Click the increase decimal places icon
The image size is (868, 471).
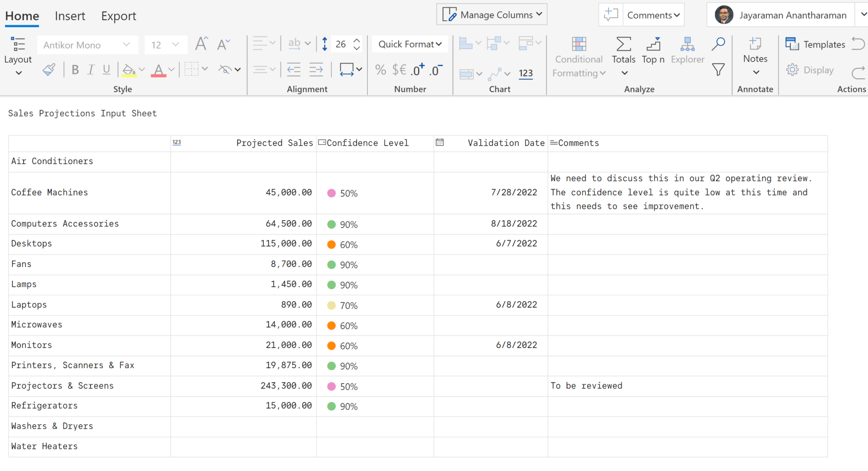coord(416,69)
